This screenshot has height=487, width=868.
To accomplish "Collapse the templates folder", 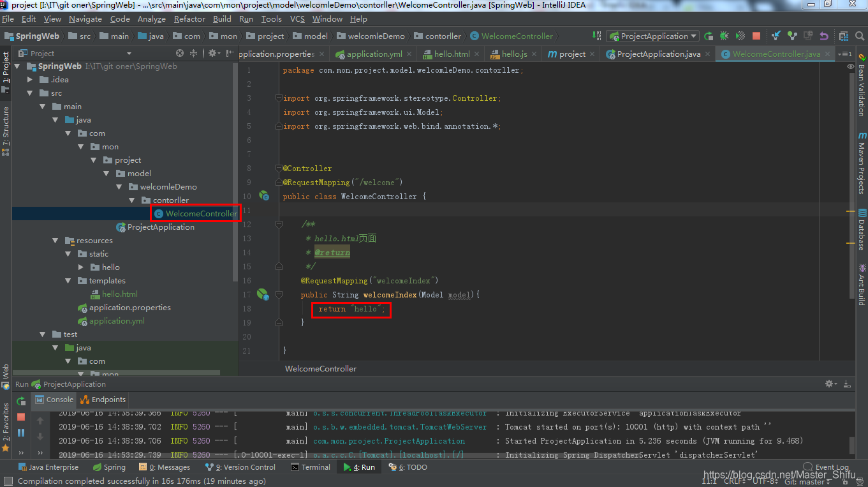I will pyautogui.click(x=69, y=281).
